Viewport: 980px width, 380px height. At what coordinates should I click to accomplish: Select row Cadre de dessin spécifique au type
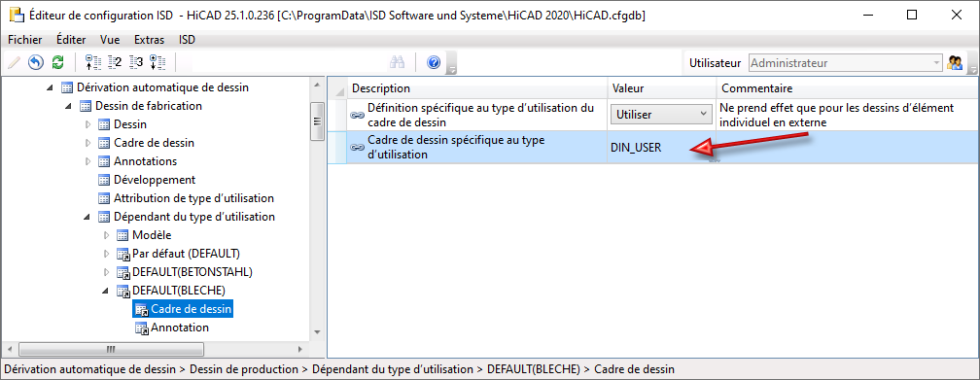click(653, 148)
